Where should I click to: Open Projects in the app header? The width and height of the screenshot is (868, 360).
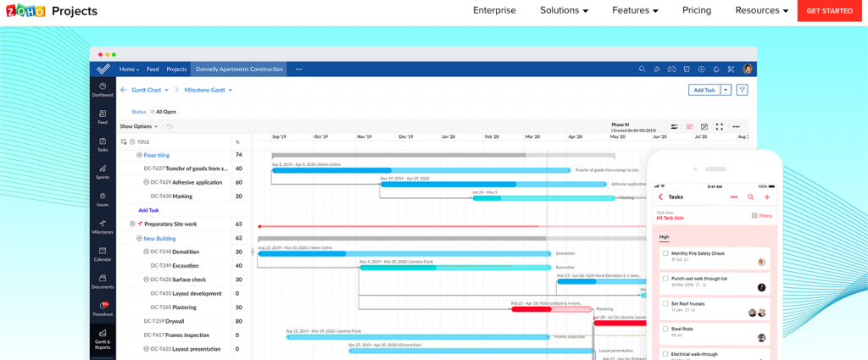pos(176,69)
